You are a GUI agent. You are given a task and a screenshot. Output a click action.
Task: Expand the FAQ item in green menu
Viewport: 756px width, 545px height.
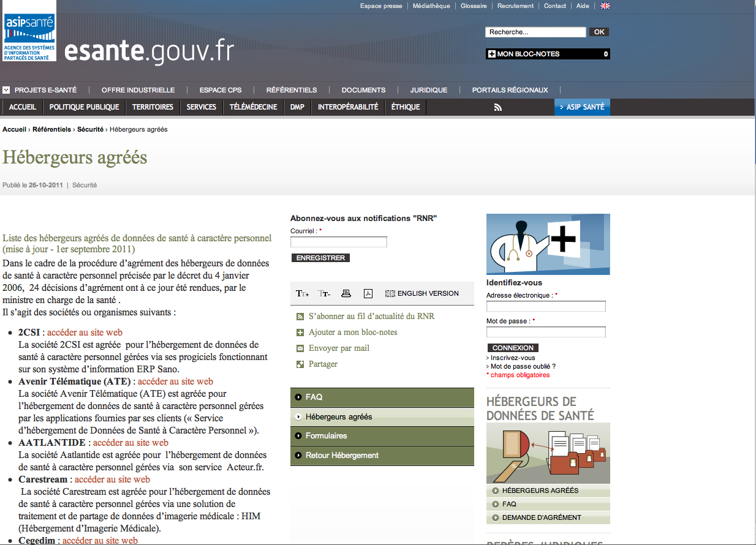[x=314, y=397]
